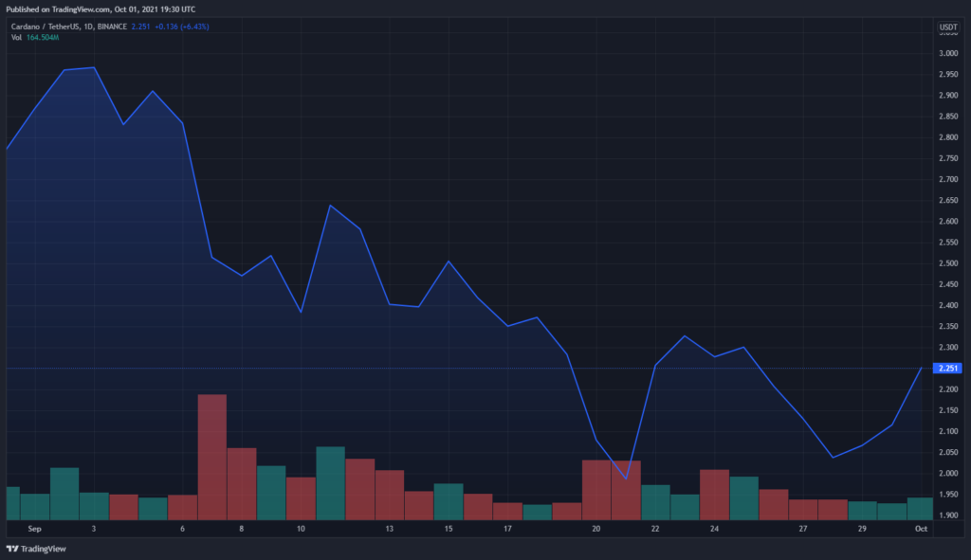
Task: Select date 20 on the time axis
Action: coord(595,529)
